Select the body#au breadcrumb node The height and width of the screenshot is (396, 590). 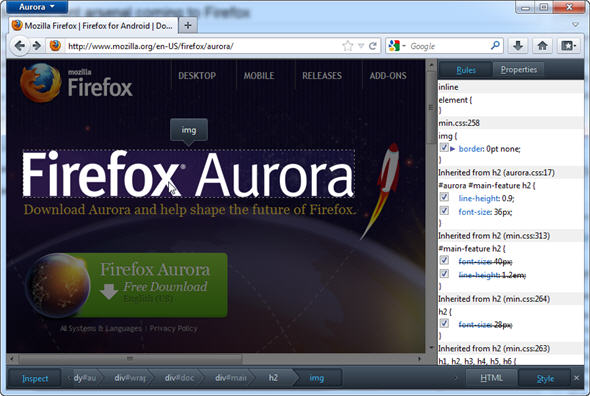(x=85, y=378)
